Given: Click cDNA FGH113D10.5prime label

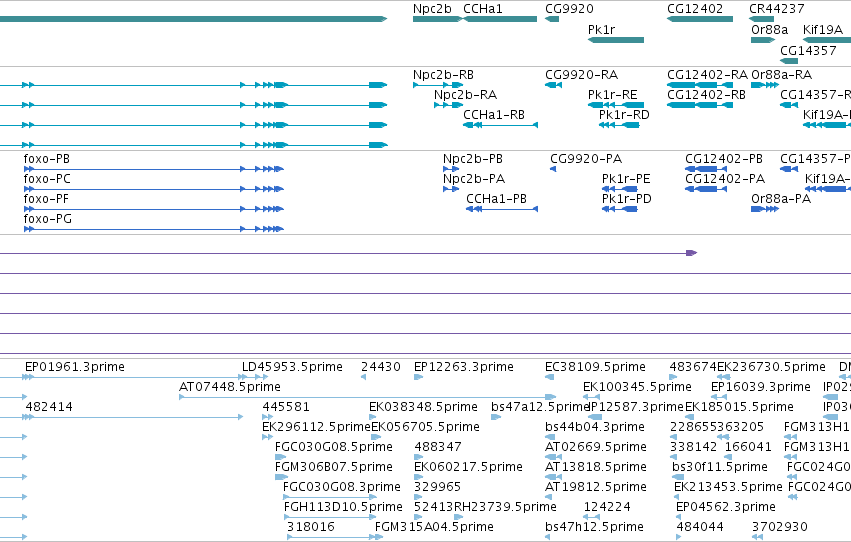Looking at the screenshot, I should click(343, 508).
